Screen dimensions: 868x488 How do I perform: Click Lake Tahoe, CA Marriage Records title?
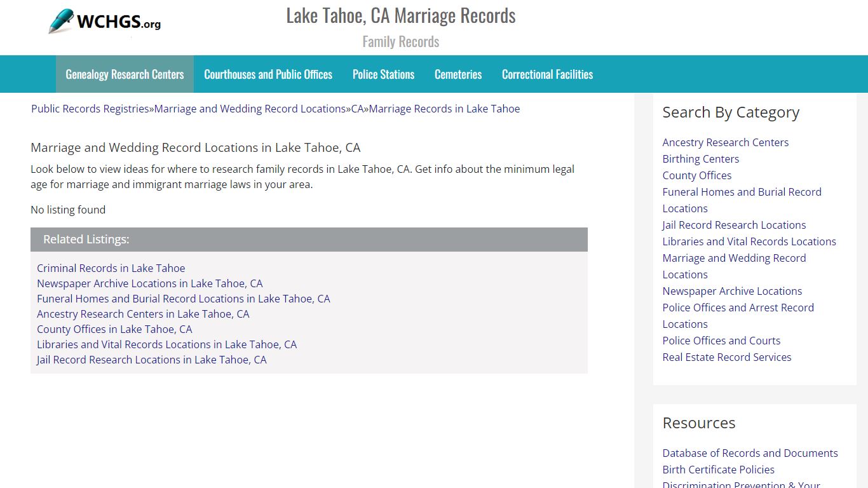pos(401,16)
